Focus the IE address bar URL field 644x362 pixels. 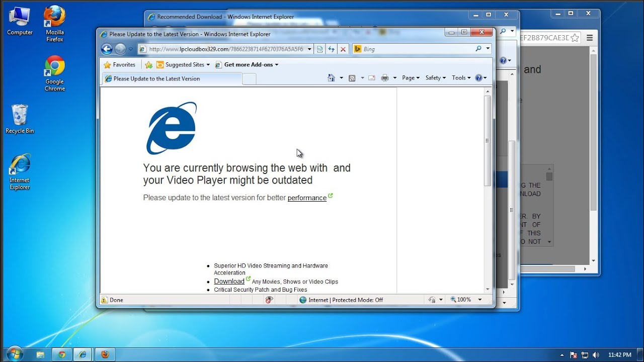[221, 49]
